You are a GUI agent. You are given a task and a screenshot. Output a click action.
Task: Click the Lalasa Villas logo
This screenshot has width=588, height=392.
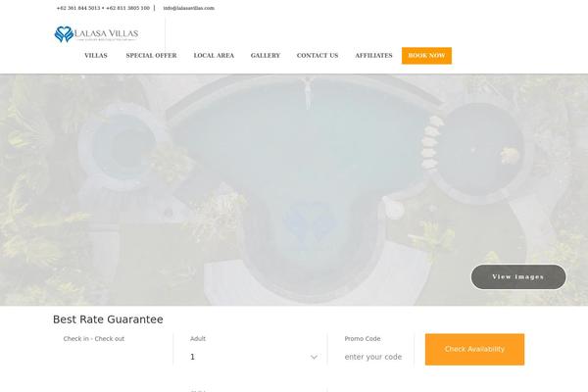[x=96, y=34]
